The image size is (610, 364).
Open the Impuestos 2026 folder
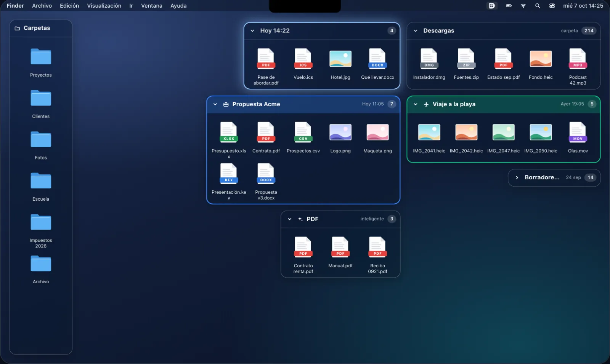click(41, 231)
